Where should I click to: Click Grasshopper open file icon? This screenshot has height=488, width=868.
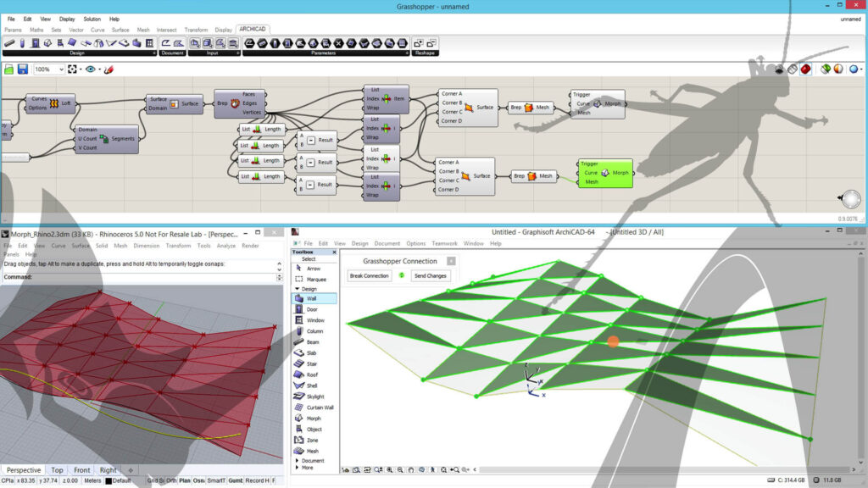click(8, 69)
